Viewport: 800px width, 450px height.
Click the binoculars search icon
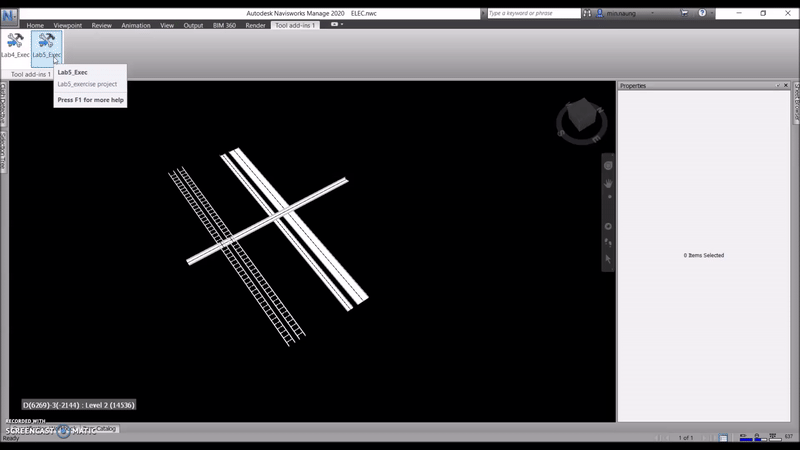[587, 13]
